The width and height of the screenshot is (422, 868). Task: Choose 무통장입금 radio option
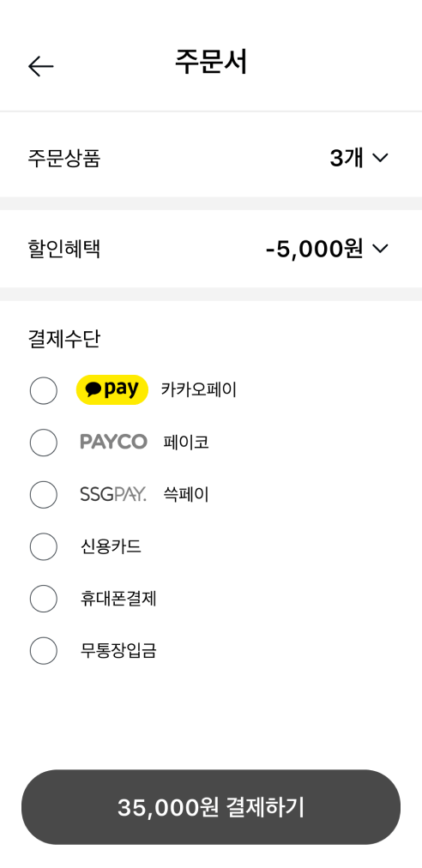(43, 650)
